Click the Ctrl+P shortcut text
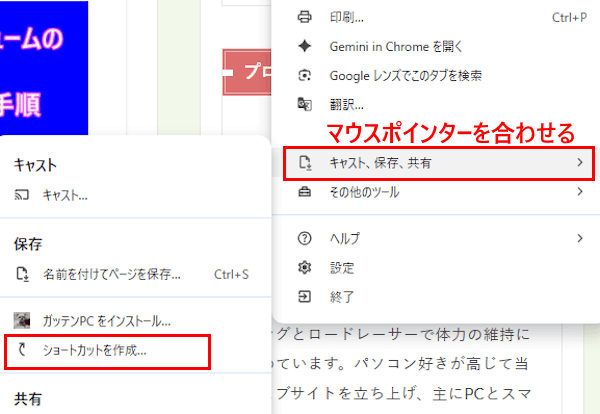Screen dimensions: 600x414 click(569, 18)
